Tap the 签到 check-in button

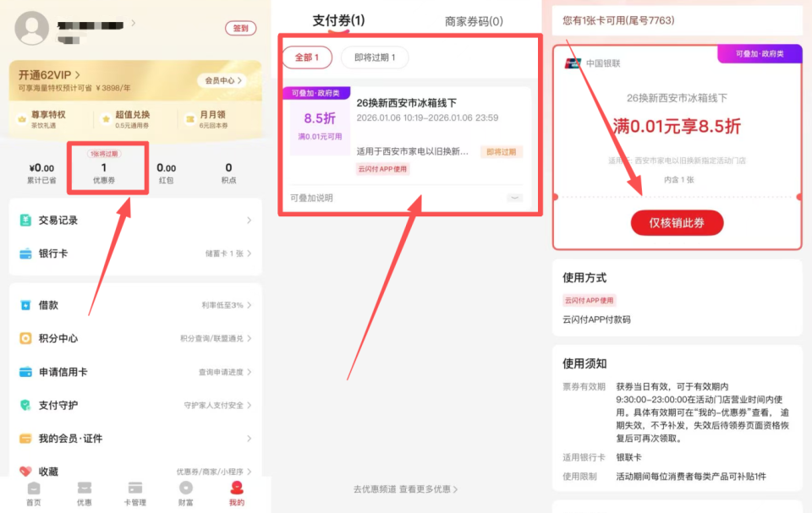241,28
